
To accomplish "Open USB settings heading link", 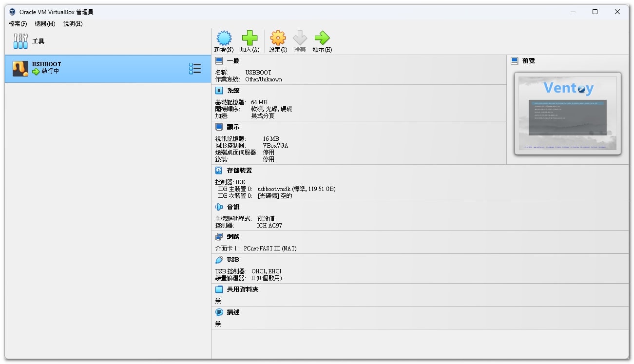I will [233, 260].
